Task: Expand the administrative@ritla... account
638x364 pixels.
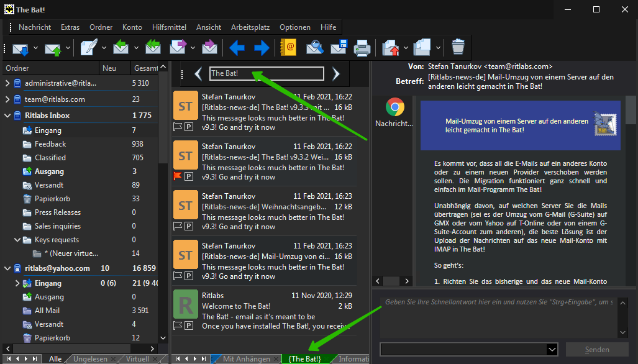Action: tap(7, 83)
